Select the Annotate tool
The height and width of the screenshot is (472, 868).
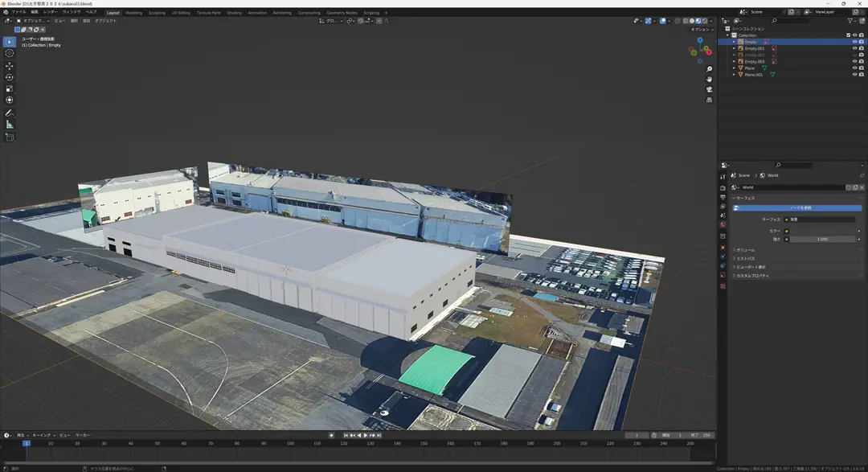tap(10, 113)
